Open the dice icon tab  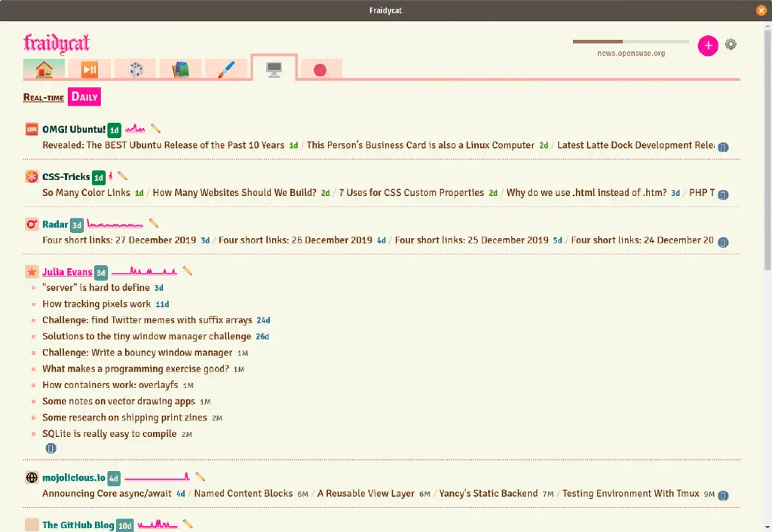136,69
